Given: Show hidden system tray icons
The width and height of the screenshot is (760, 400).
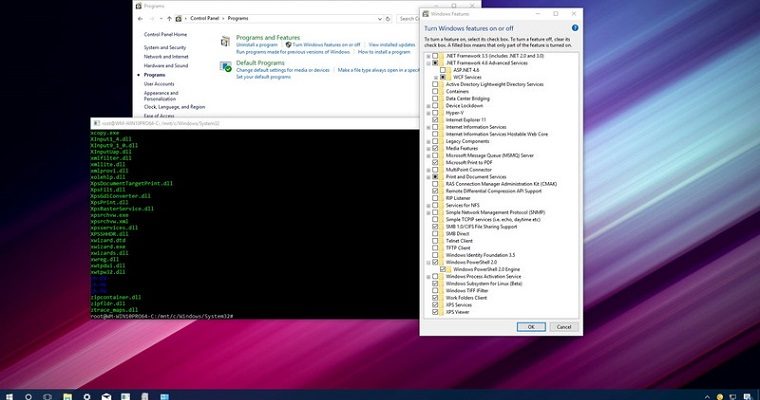Looking at the screenshot, I should click(707, 397).
